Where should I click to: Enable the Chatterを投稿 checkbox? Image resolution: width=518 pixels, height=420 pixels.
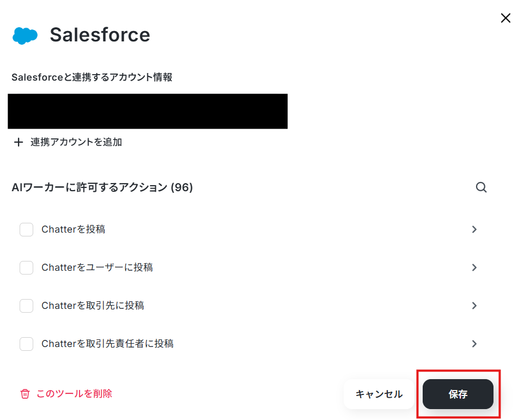point(27,229)
